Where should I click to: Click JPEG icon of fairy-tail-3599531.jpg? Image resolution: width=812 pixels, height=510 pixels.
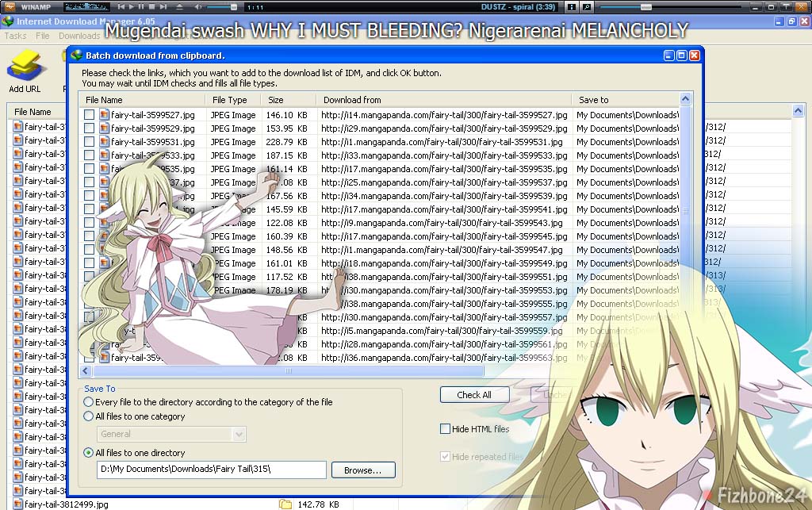104,142
